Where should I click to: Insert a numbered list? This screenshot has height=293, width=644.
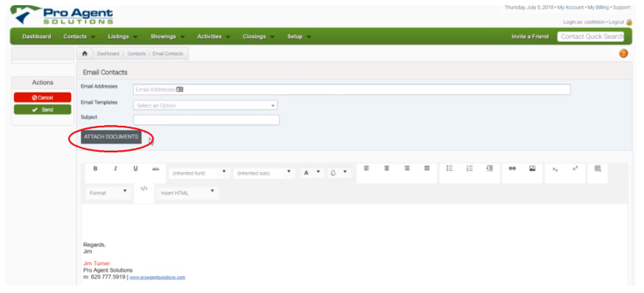(x=470, y=169)
